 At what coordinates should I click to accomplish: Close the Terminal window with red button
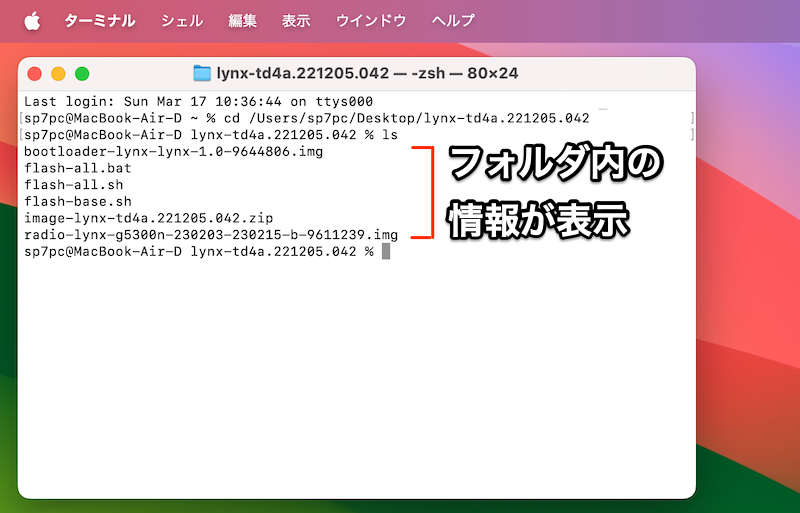(35, 73)
